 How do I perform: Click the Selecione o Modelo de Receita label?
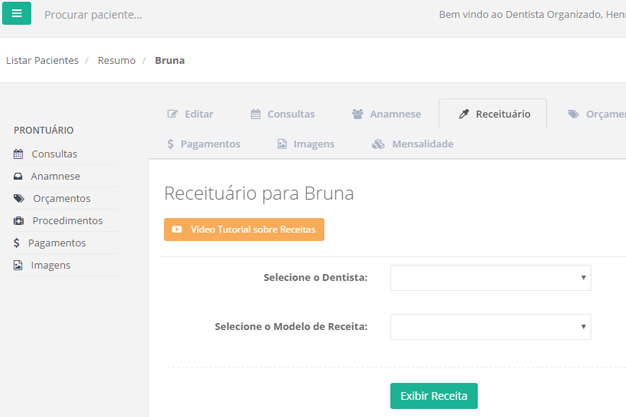coord(291,327)
